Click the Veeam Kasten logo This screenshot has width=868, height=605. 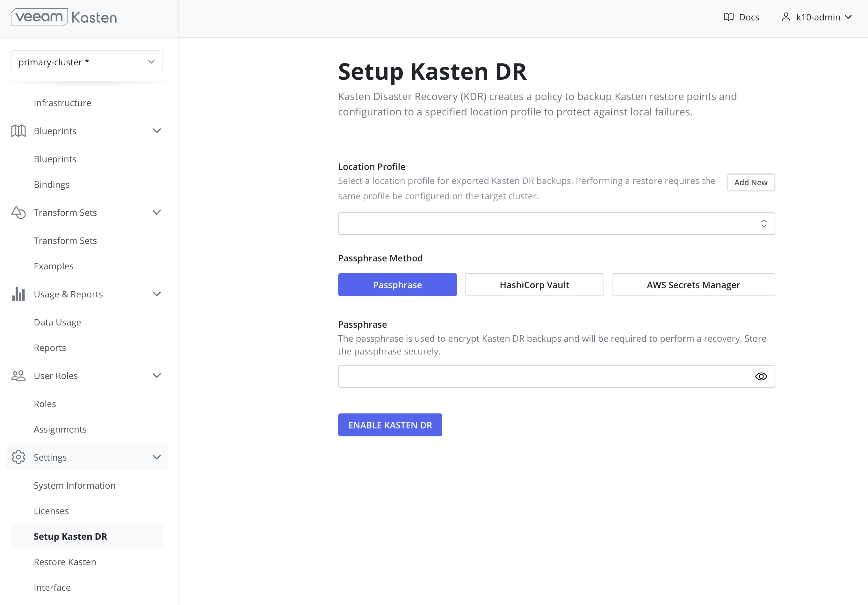pyautogui.click(x=64, y=18)
